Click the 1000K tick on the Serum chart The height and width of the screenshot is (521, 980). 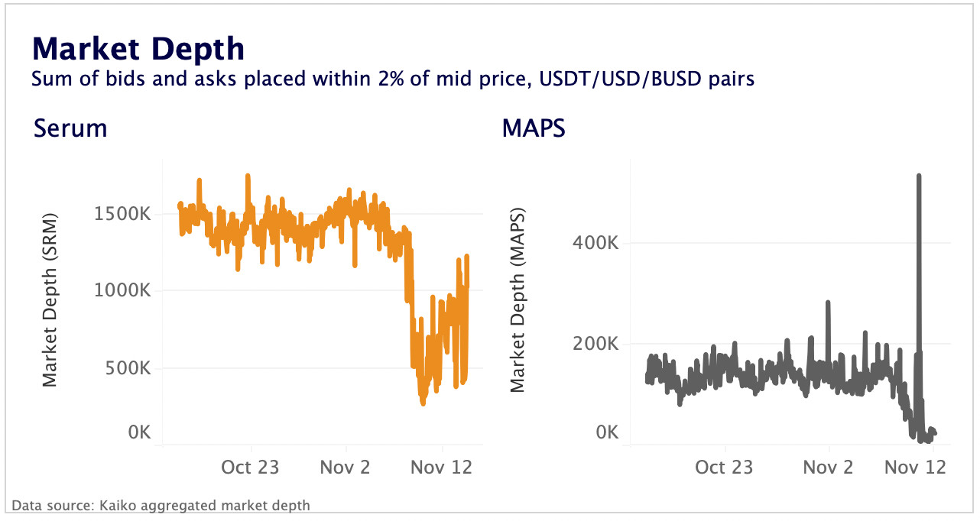click(122, 291)
